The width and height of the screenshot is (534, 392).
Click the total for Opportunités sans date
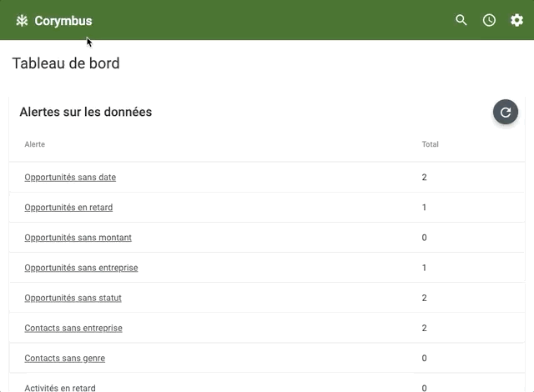(425, 178)
